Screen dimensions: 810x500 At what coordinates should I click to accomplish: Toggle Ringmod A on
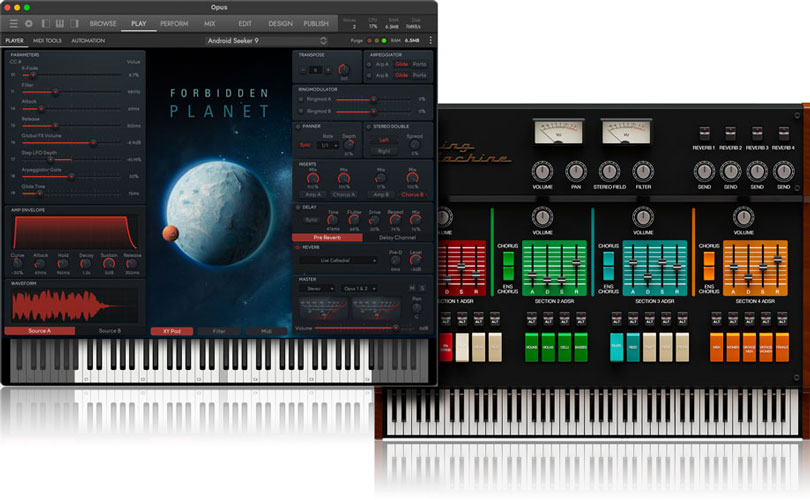pos(301,99)
